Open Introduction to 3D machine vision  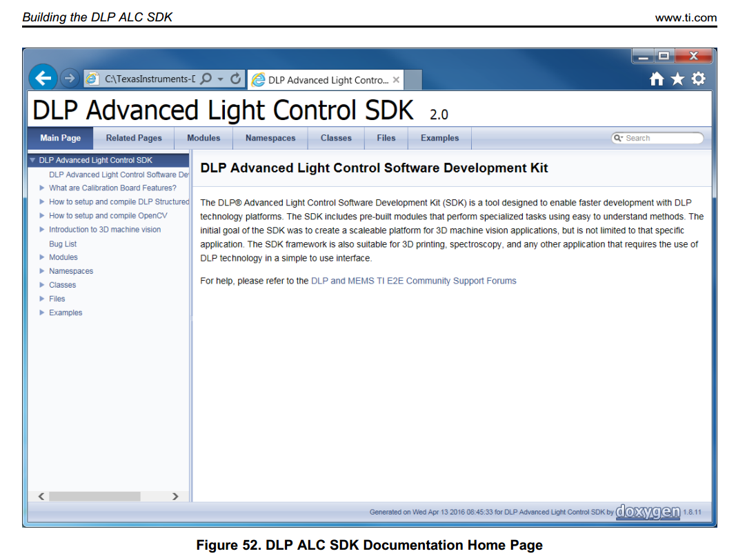click(105, 230)
